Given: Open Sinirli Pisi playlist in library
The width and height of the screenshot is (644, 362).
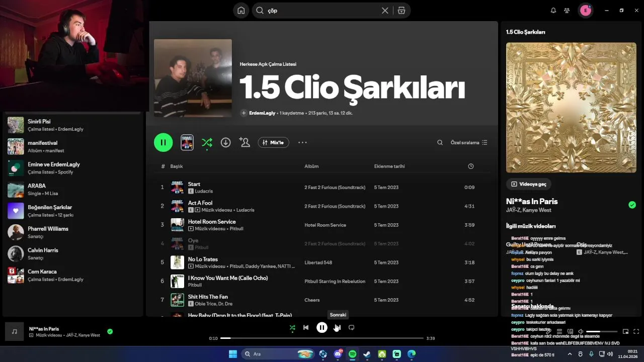Looking at the screenshot, I should pyautogui.click(x=73, y=125).
